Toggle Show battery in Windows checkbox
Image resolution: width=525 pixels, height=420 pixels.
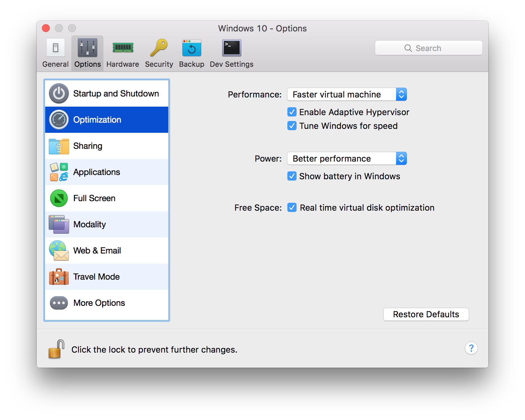(292, 176)
